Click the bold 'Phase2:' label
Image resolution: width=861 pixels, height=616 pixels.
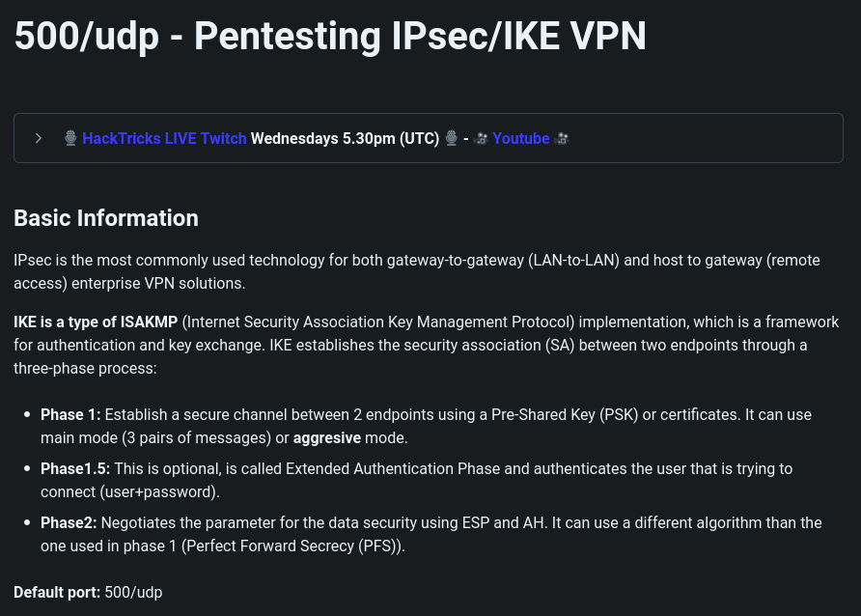coord(69,522)
